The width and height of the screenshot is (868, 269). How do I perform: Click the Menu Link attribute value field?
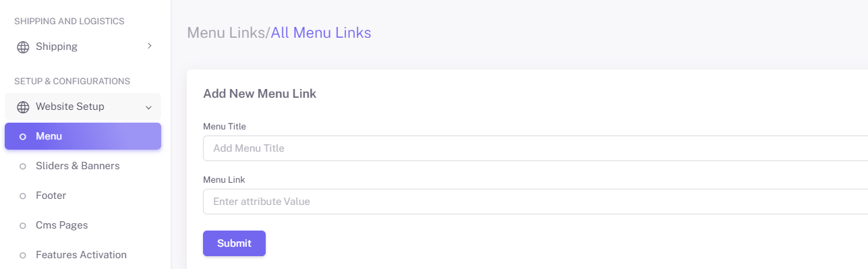536,202
